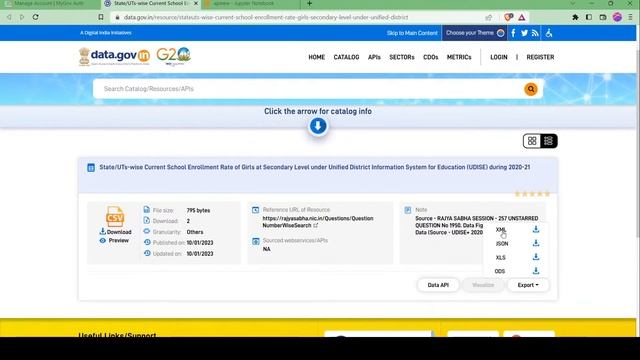Click the browser address bar URL
640x360 pixels.
point(266,17)
